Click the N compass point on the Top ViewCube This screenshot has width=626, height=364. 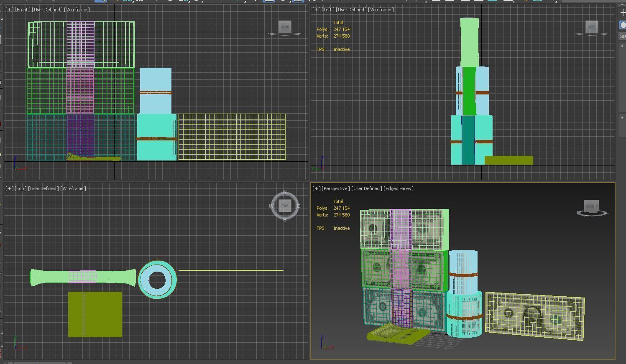285,193
